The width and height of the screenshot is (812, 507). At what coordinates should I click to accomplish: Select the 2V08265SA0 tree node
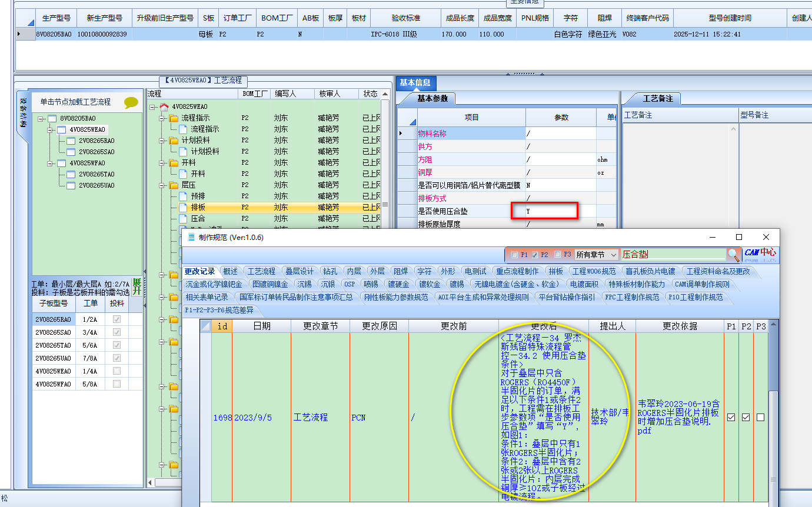pyautogui.click(x=96, y=152)
